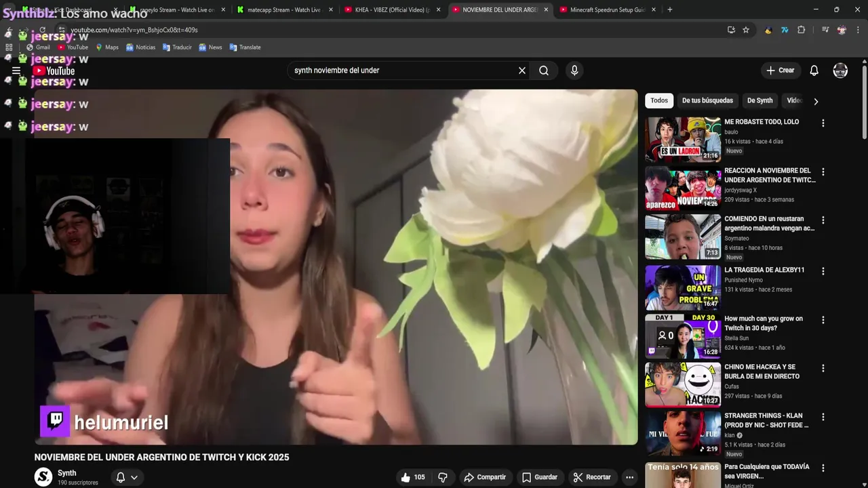Clear the search text with X icon

[x=522, y=70]
